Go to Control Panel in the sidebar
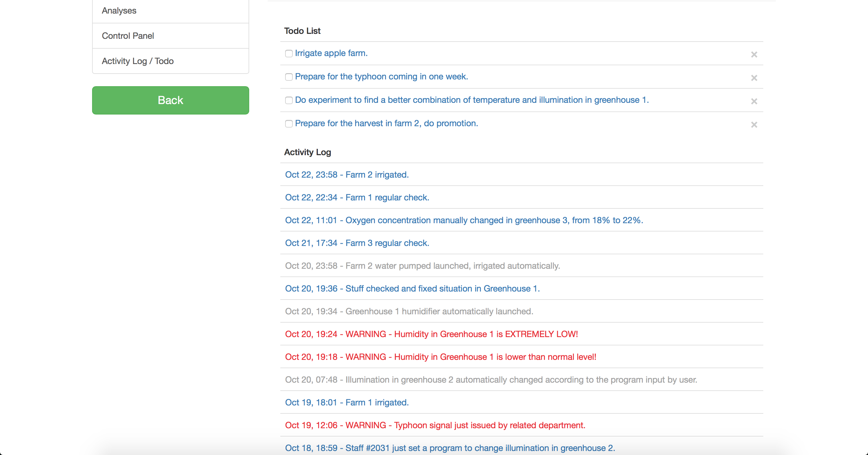 pyautogui.click(x=170, y=36)
